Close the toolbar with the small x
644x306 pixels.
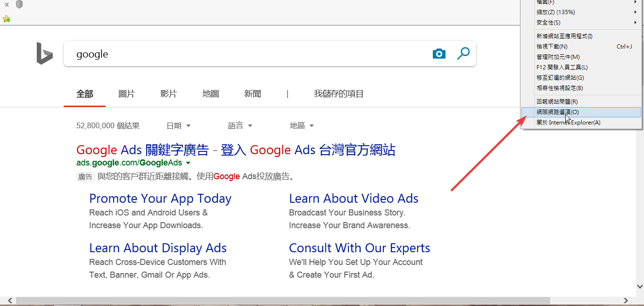pos(7,4)
